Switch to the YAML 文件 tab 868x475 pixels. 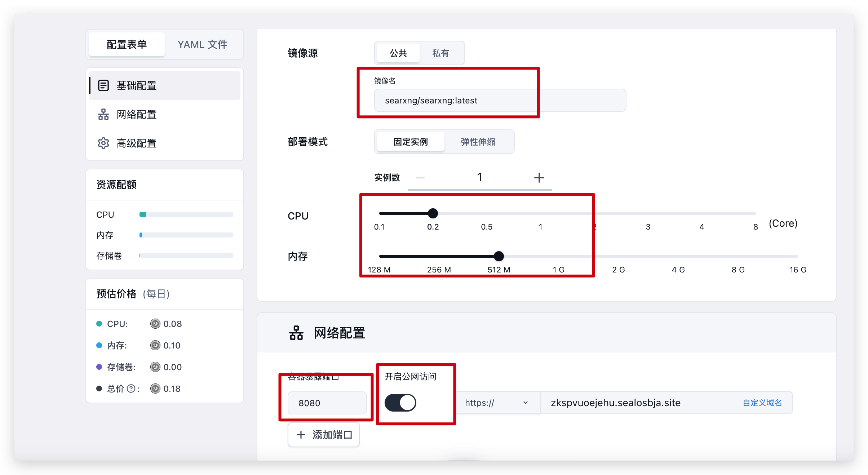tap(203, 44)
